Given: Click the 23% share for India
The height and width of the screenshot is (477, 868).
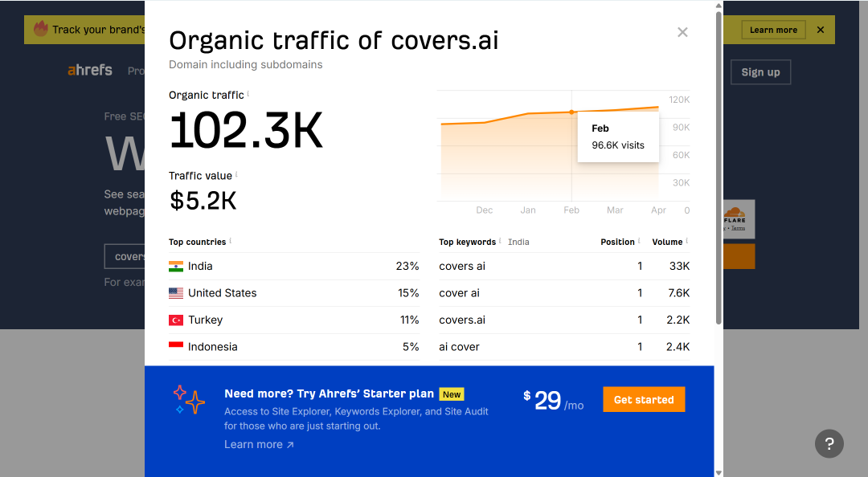Looking at the screenshot, I should pyautogui.click(x=407, y=266).
